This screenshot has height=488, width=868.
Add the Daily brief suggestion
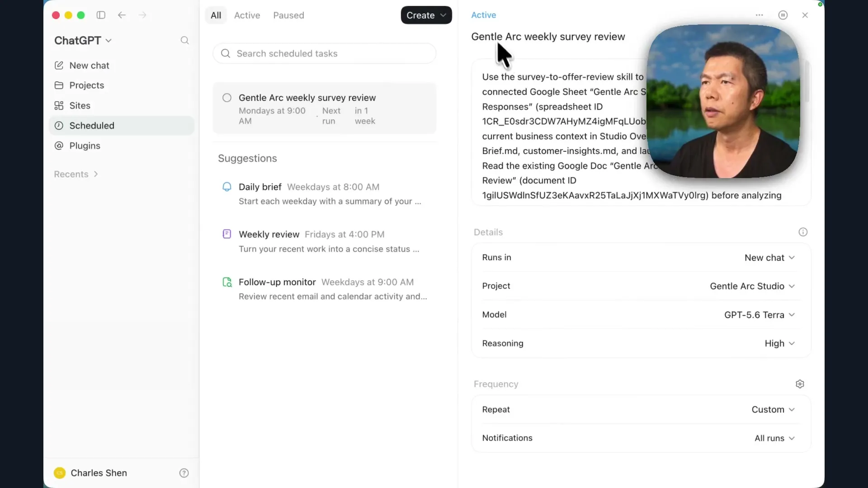point(324,194)
